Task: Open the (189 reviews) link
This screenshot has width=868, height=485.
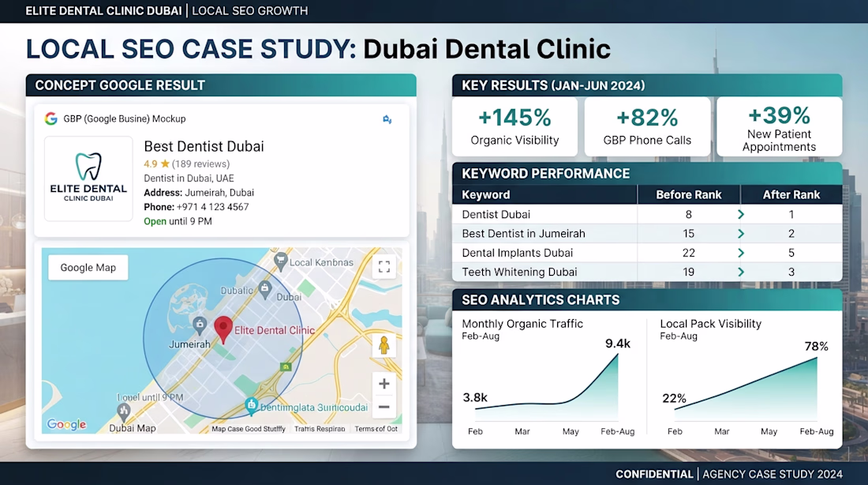Action: [200, 164]
